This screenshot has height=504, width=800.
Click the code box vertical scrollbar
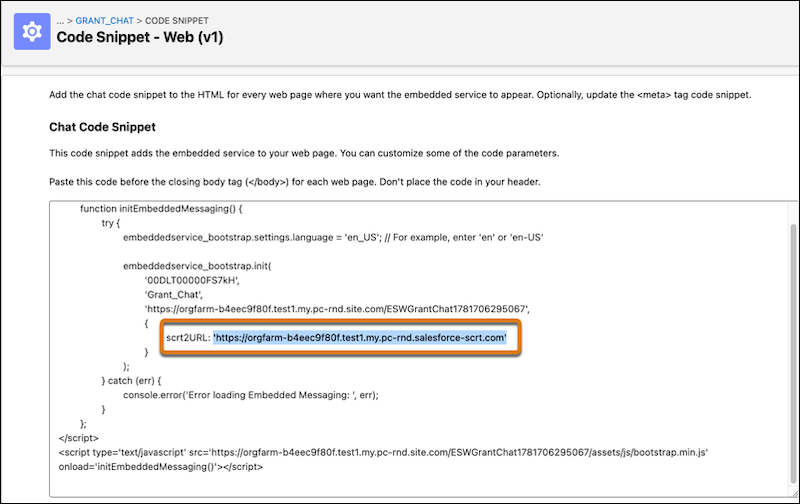click(793, 352)
